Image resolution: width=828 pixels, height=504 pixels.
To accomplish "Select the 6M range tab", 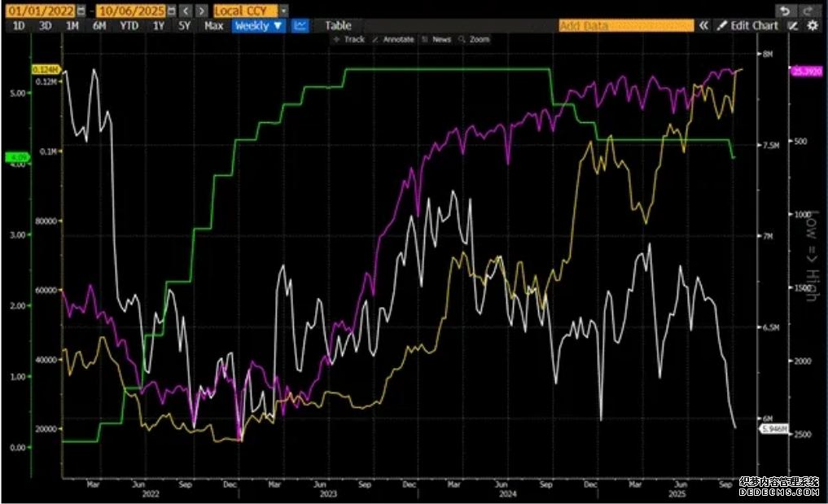I will [99, 25].
